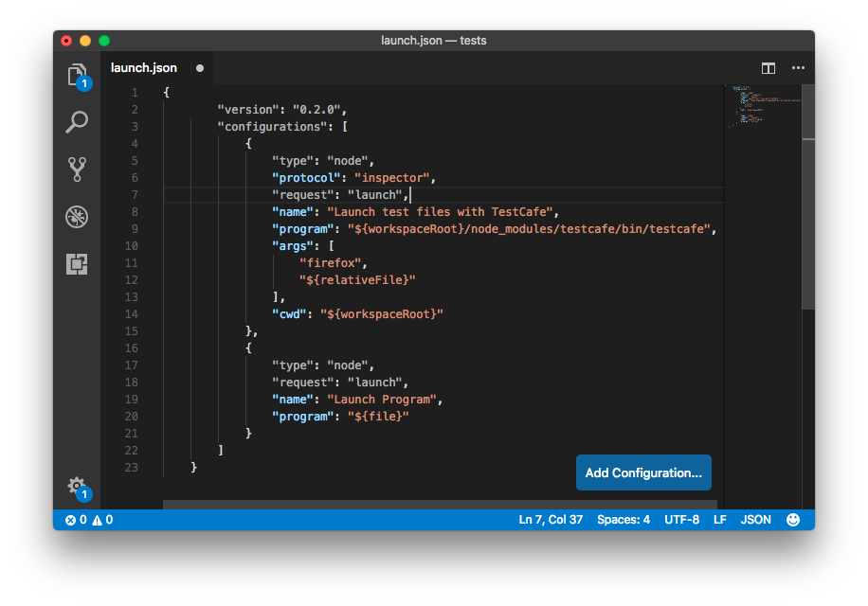The height and width of the screenshot is (606, 868).
Task: Go to line via Ln 7, Col 37 indicator
Action: (552, 519)
